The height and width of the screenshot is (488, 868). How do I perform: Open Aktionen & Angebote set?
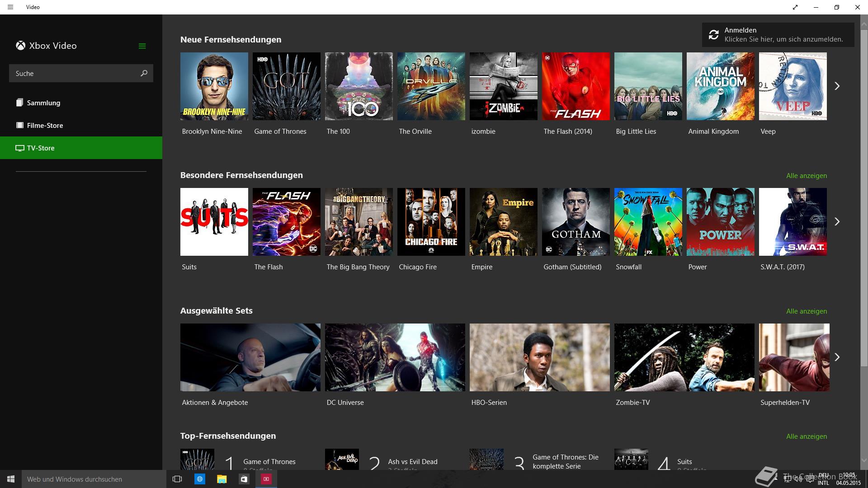[250, 357]
